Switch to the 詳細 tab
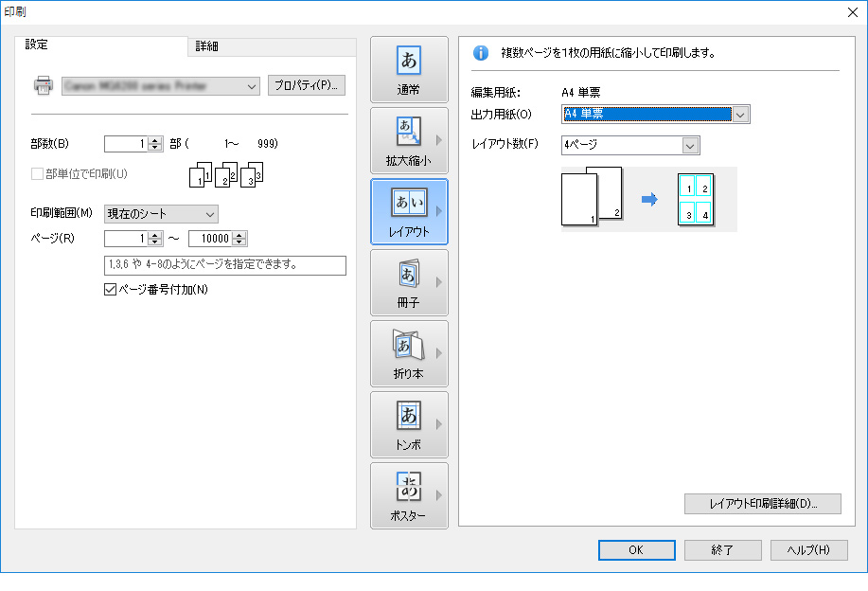Viewport: 868px width, 591px height. (206, 46)
